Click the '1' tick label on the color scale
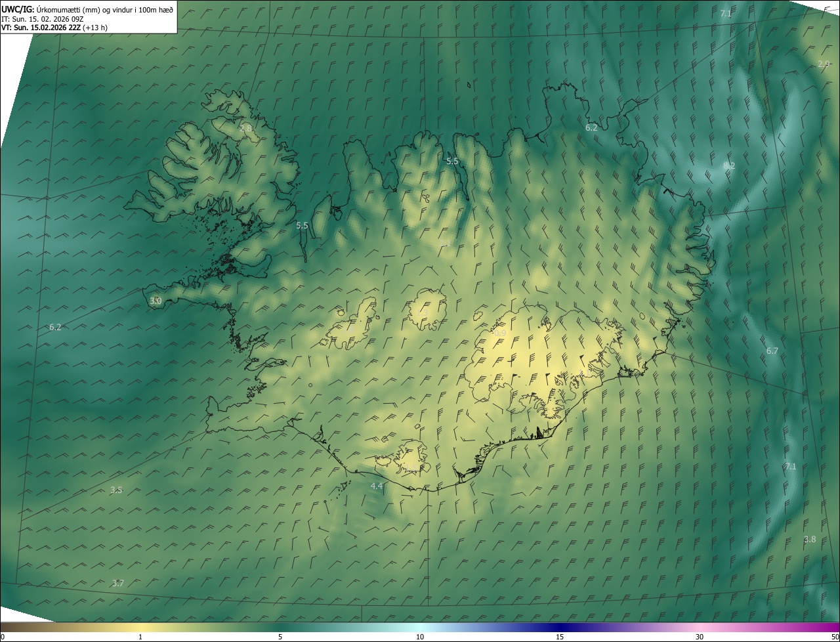This screenshot has width=840, height=642. 140,637
